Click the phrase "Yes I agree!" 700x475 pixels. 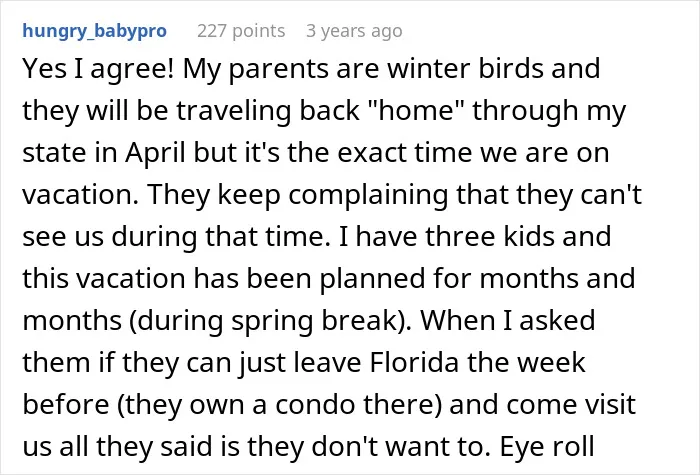(x=98, y=70)
